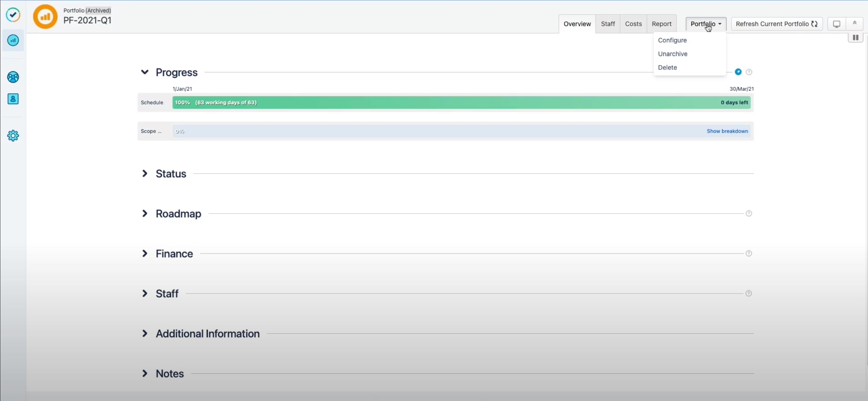Click the green Schedule progress bar

tap(461, 103)
